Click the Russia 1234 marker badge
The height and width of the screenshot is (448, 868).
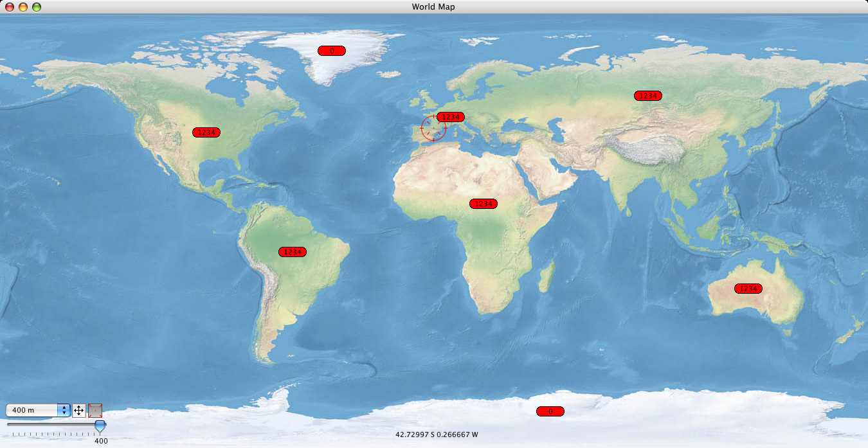648,96
